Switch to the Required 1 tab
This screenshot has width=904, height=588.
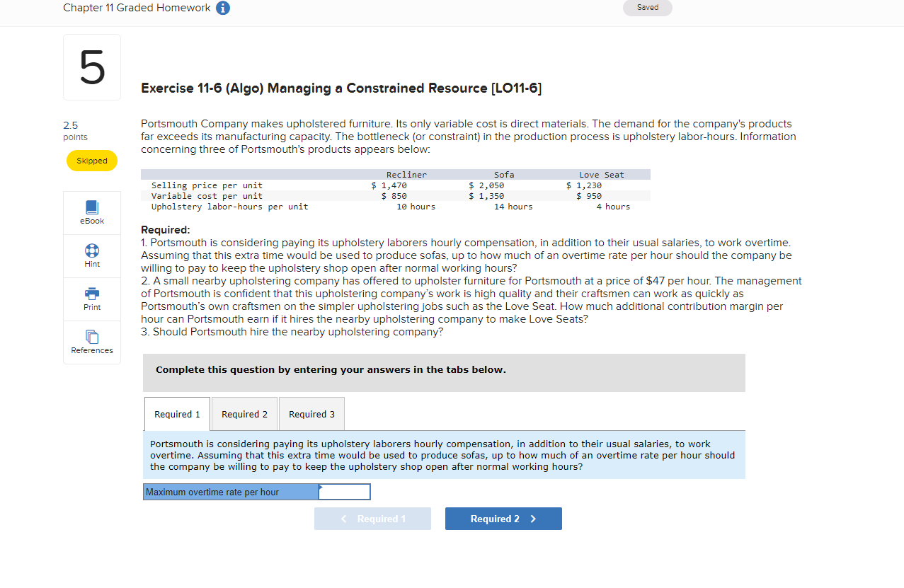point(177,414)
